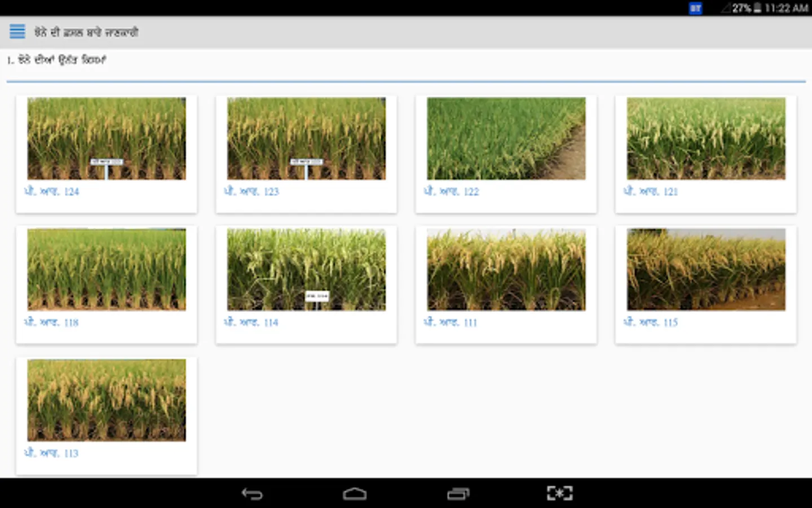Click the variety label ending in 124

(51, 191)
